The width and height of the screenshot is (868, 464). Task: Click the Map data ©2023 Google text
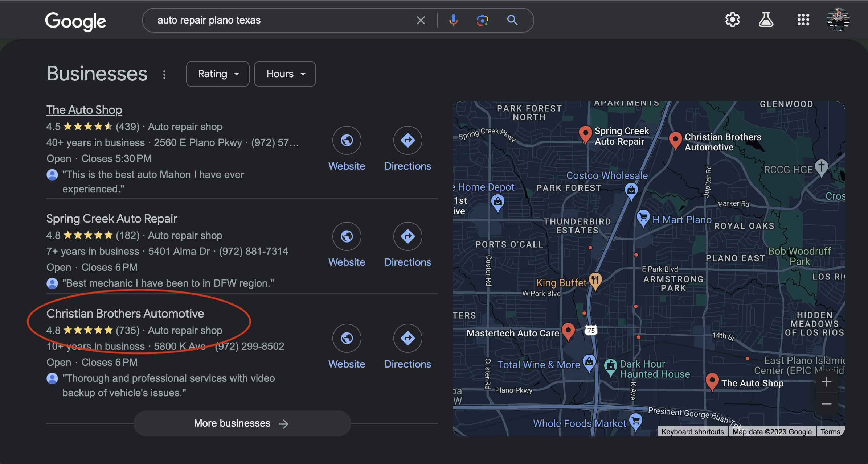[x=772, y=432]
